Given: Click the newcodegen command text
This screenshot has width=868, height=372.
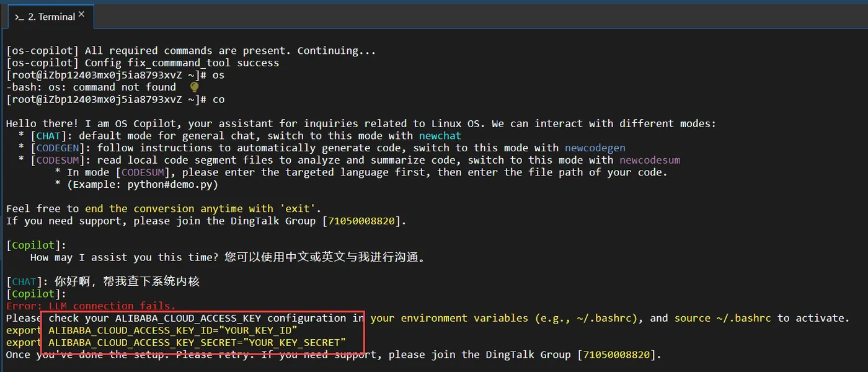Looking at the screenshot, I should point(595,148).
